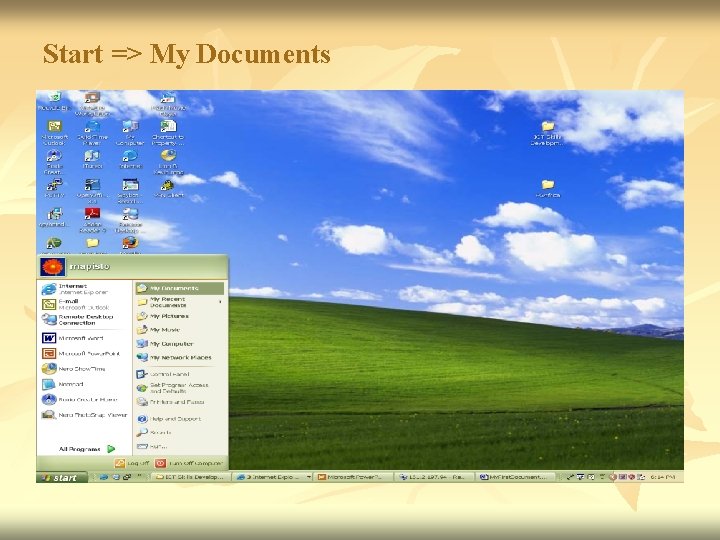The image size is (720, 540).
Task: Open My Music from Start menu
Action: pyautogui.click(x=180, y=330)
